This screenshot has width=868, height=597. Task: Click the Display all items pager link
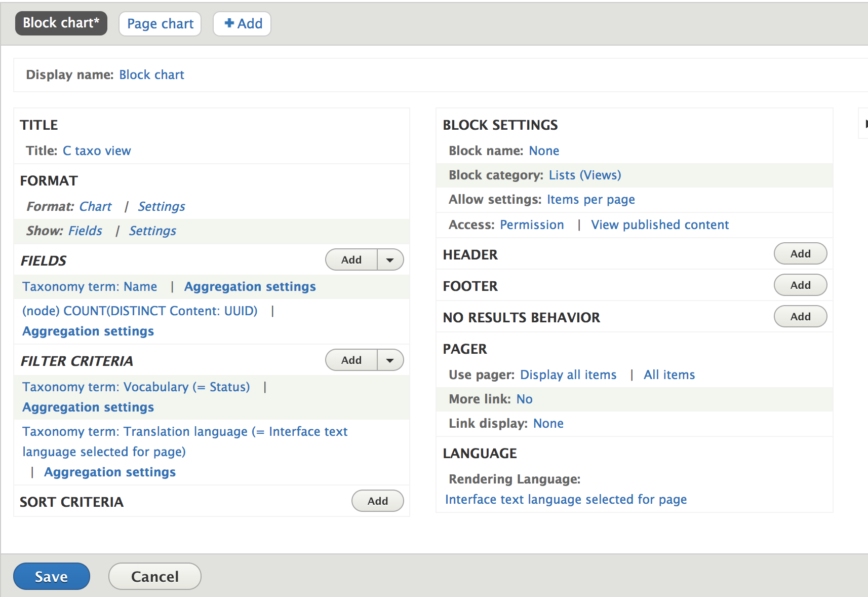pyautogui.click(x=568, y=375)
